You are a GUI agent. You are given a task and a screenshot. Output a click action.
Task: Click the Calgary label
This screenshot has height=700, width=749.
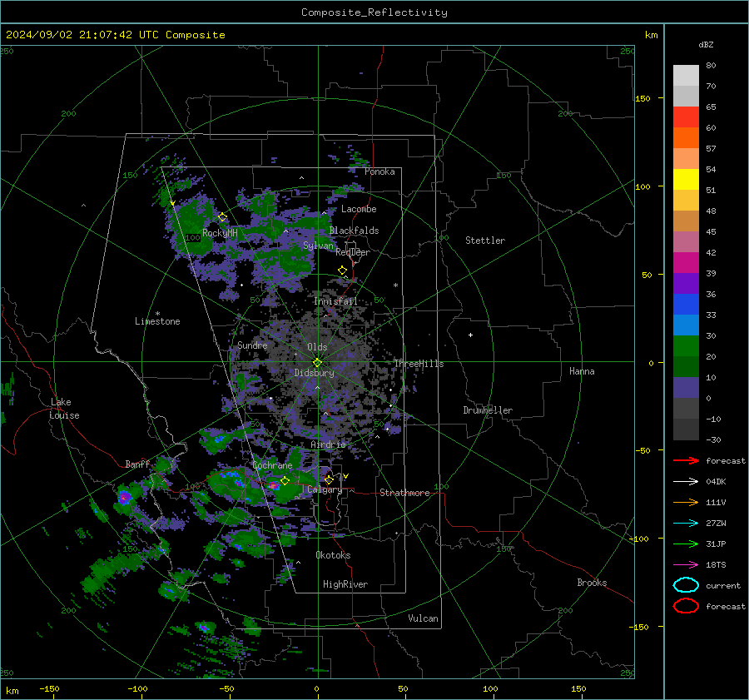click(325, 489)
